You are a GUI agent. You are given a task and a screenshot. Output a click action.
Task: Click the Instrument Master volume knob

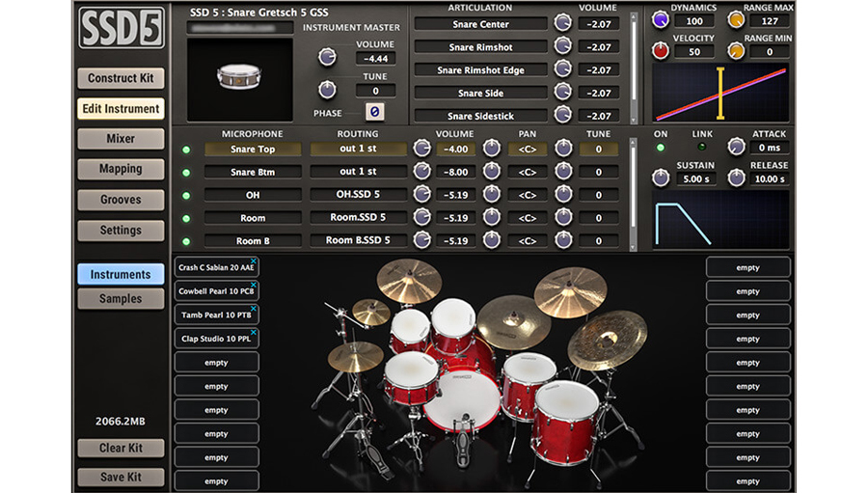pos(327,57)
